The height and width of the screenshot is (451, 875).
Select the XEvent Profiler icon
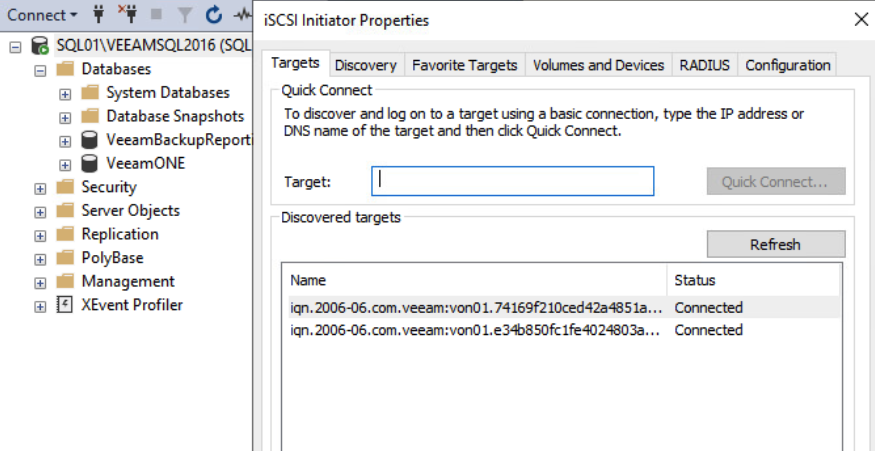click(x=65, y=305)
